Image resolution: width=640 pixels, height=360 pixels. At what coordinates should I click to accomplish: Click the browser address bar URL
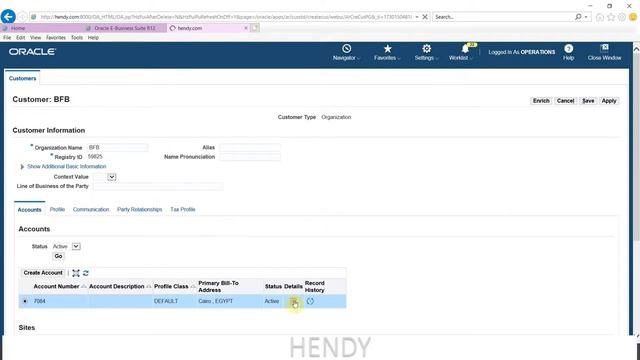coord(226,17)
